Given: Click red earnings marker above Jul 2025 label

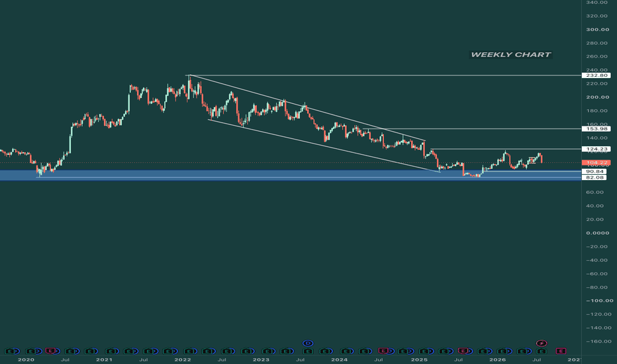Looking at the screenshot, I should pos(463,351).
